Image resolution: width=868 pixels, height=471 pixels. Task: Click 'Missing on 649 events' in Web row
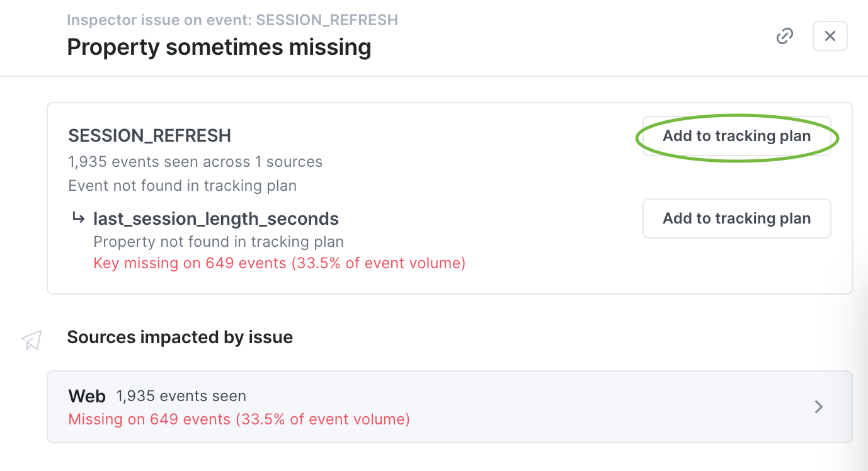click(x=239, y=419)
